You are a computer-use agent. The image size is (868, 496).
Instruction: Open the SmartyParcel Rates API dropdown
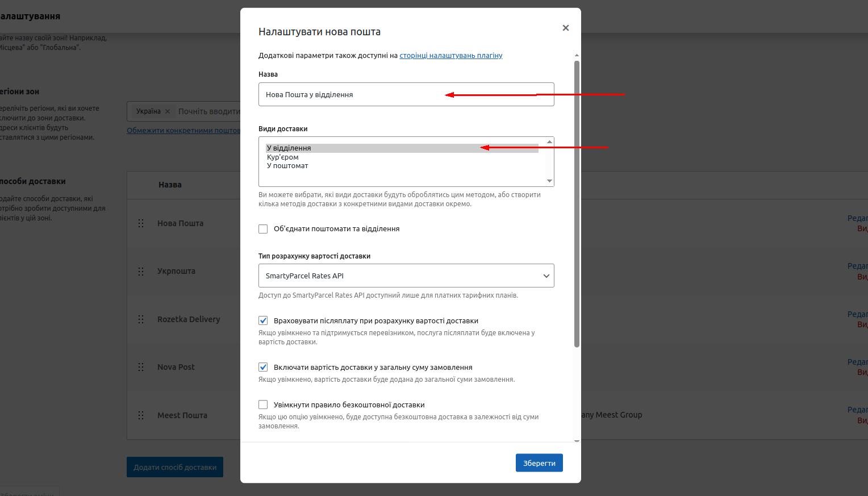406,276
